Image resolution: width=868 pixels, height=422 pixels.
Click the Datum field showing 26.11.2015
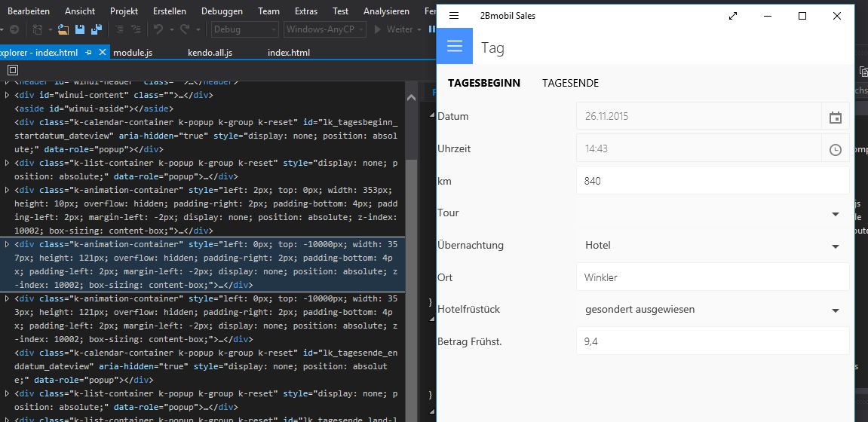click(699, 117)
